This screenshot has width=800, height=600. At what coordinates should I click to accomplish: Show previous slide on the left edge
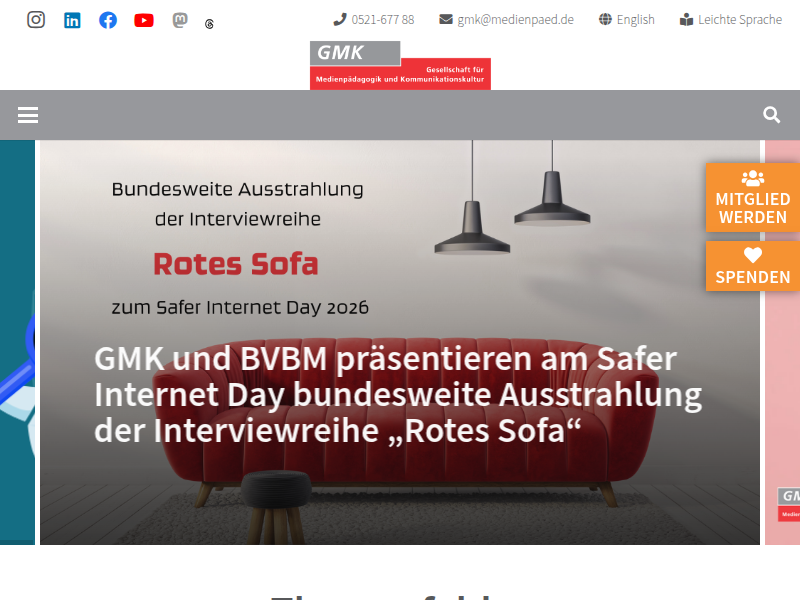[17, 342]
